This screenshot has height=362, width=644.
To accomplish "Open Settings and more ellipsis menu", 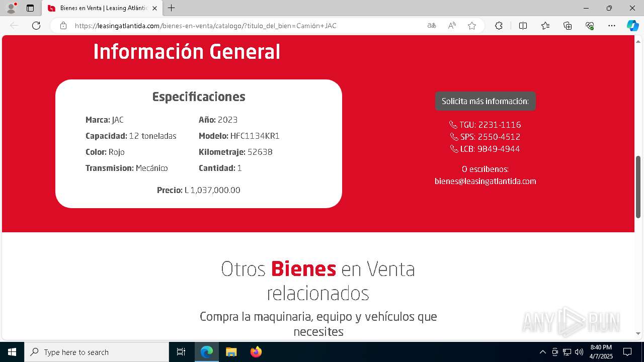I will [612, 26].
